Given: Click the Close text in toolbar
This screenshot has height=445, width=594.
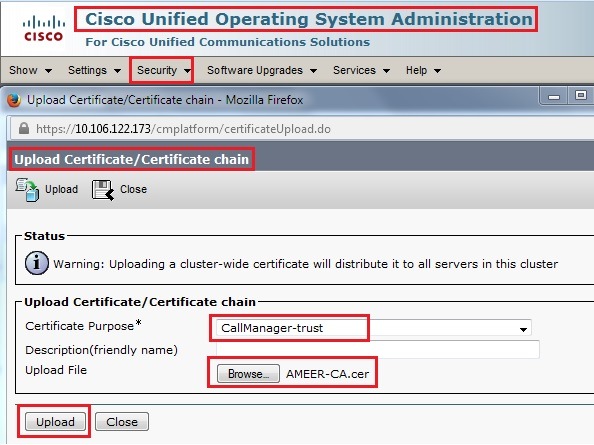Looking at the screenshot, I should 133,189.
